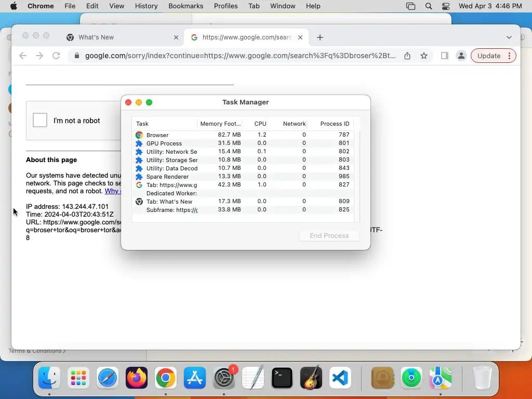The width and height of the screenshot is (532, 399).
Task: Select the Spare Renderer row
Action: tap(243, 177)
